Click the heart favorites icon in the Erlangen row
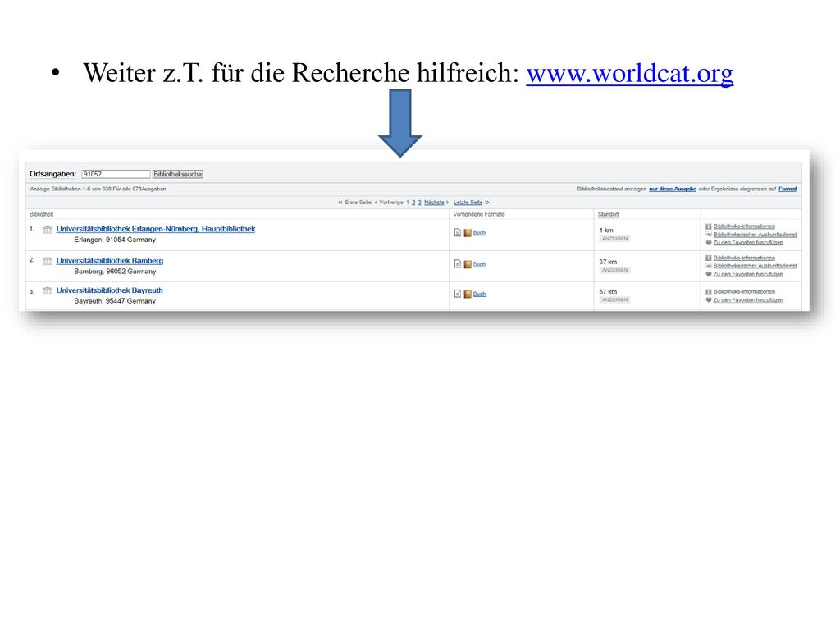 [709, 243]
